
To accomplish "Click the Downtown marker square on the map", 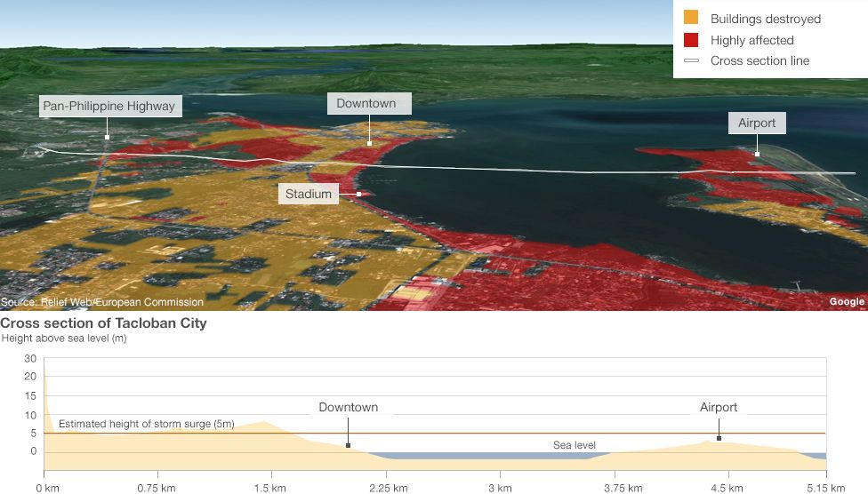I will point(369,143).
